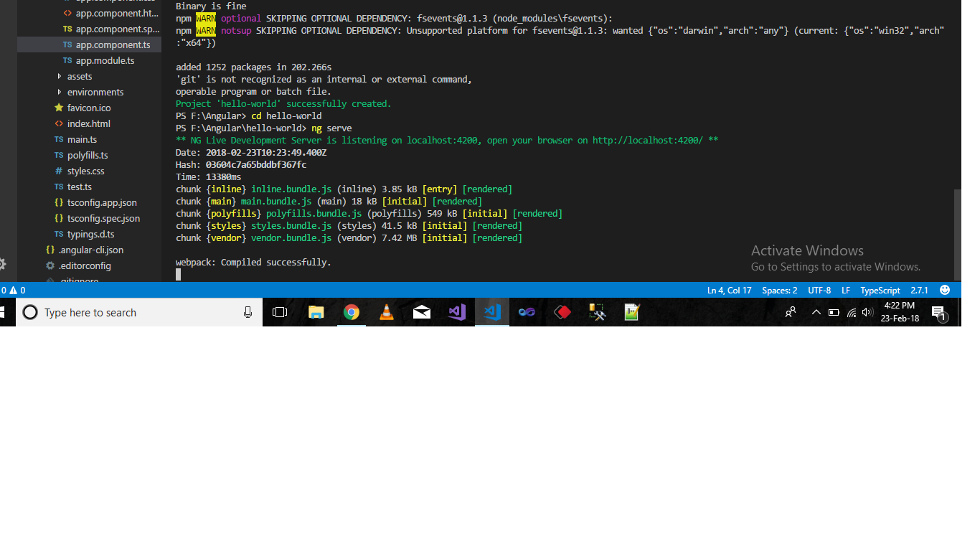Open the Mail app on the taskbar

pos(422,312)
